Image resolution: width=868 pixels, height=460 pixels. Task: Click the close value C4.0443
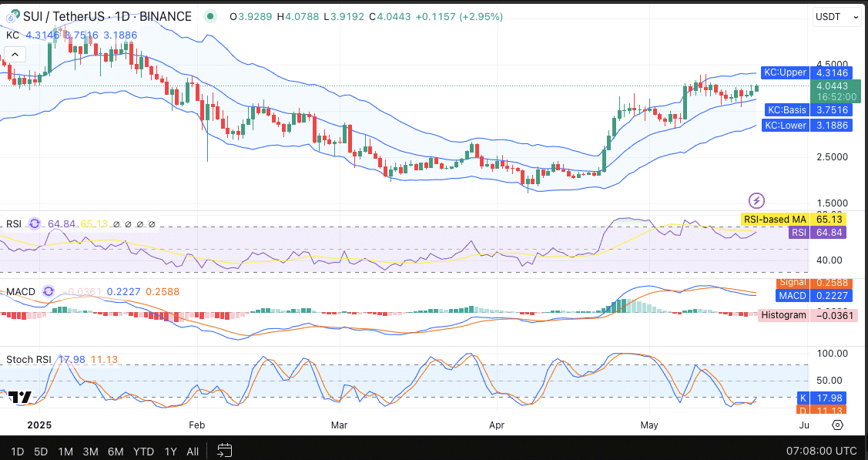[389, 17]
